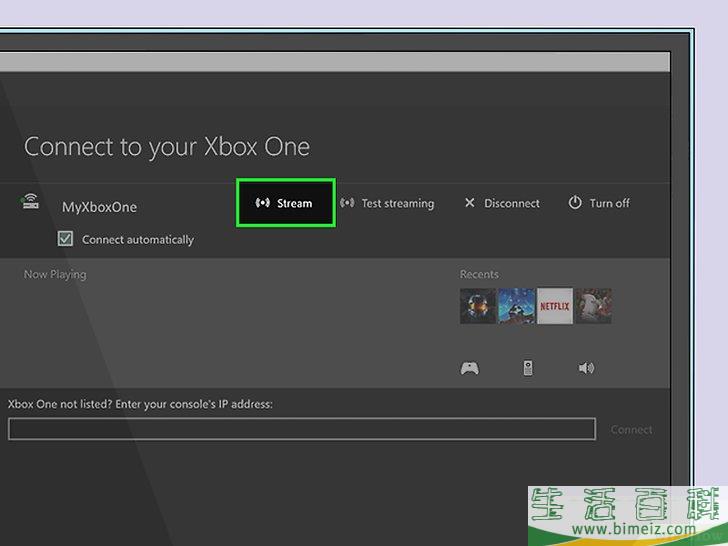Open the fourth recent game thumbnail
The image size is (728, 546).
point(593,306)
